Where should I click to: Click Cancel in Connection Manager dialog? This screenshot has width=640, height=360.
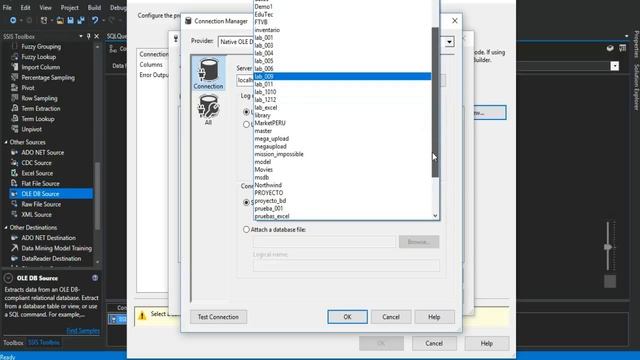tap(391, 317)
